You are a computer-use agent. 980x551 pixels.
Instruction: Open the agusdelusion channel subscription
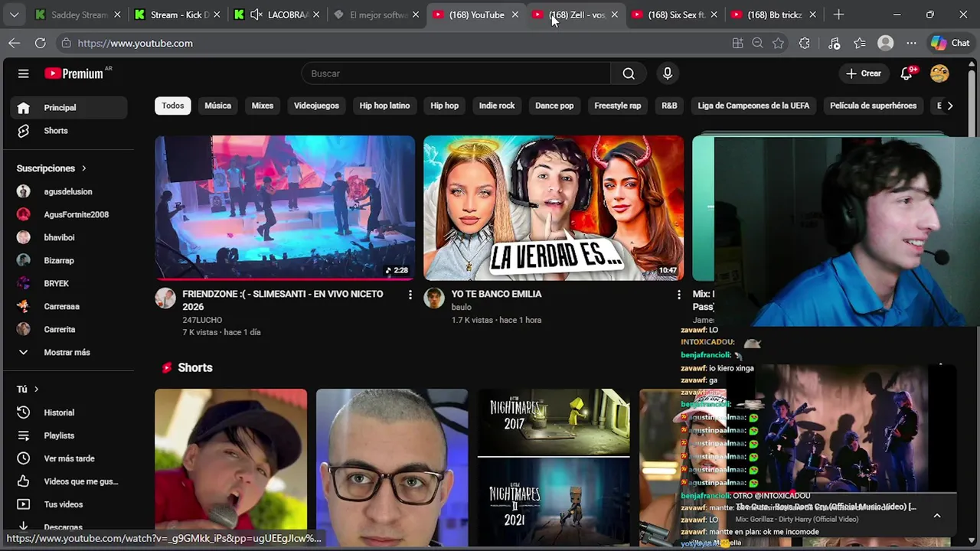(69, 192)
